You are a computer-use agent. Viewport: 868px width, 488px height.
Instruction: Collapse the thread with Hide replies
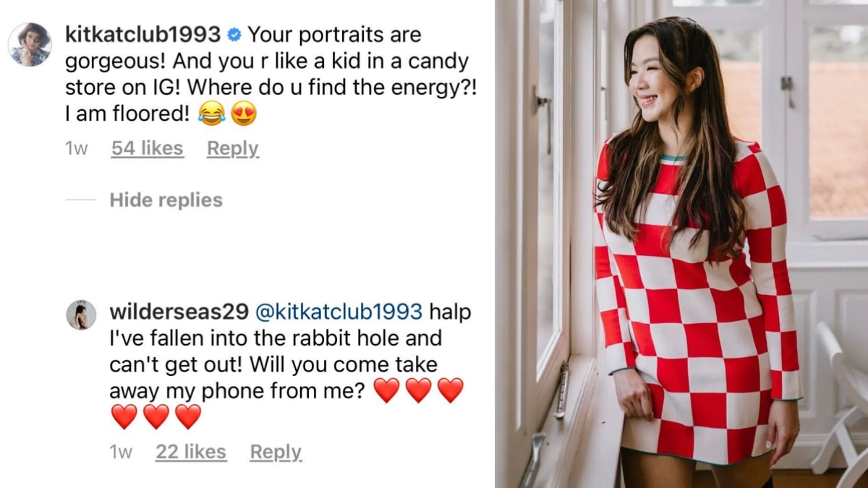(166, 200)
